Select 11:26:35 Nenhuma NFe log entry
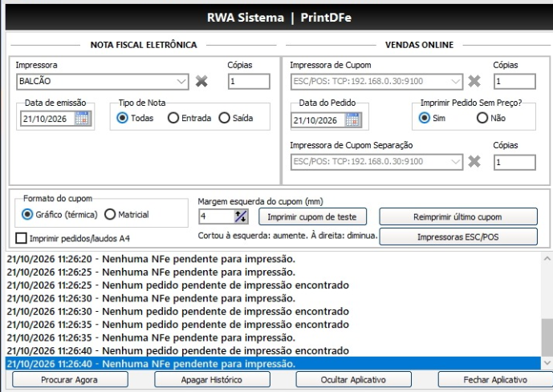Screen dimensions: 553x392 click(273, 337)
